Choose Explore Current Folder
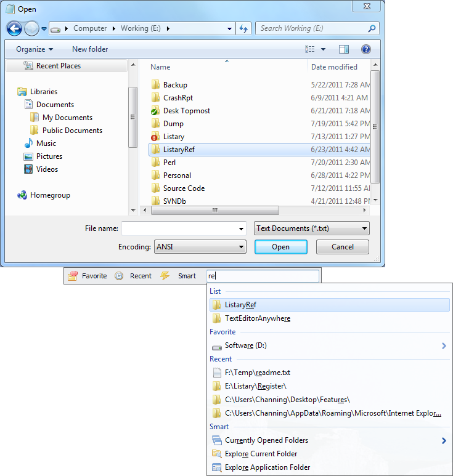This screenshot has width=453, height=476. tap(329, 454)
